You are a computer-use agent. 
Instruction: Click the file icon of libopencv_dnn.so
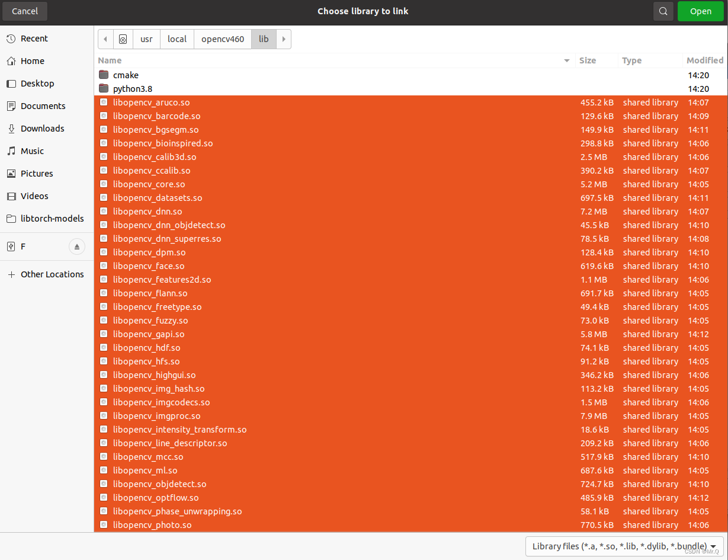point(104,211)
